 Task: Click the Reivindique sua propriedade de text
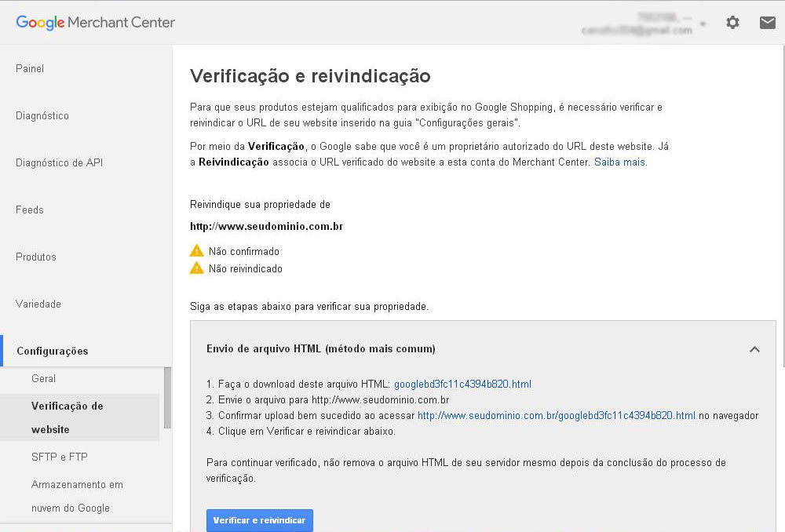261,204
